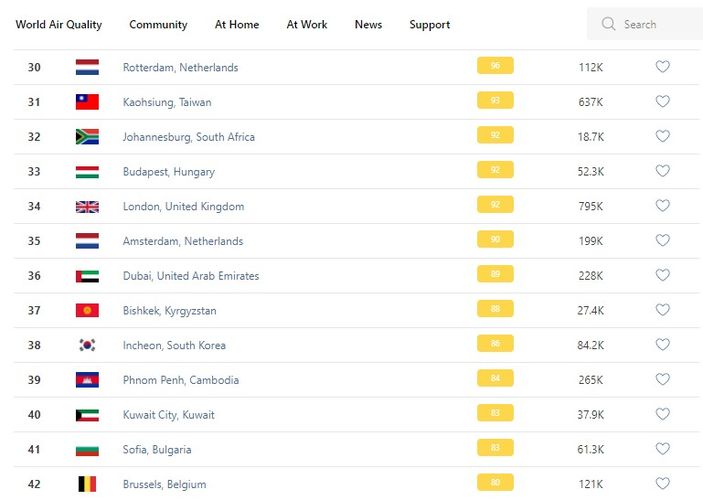
Task: Click the South Korea flag icon
Action: click(x=87, y=345)
